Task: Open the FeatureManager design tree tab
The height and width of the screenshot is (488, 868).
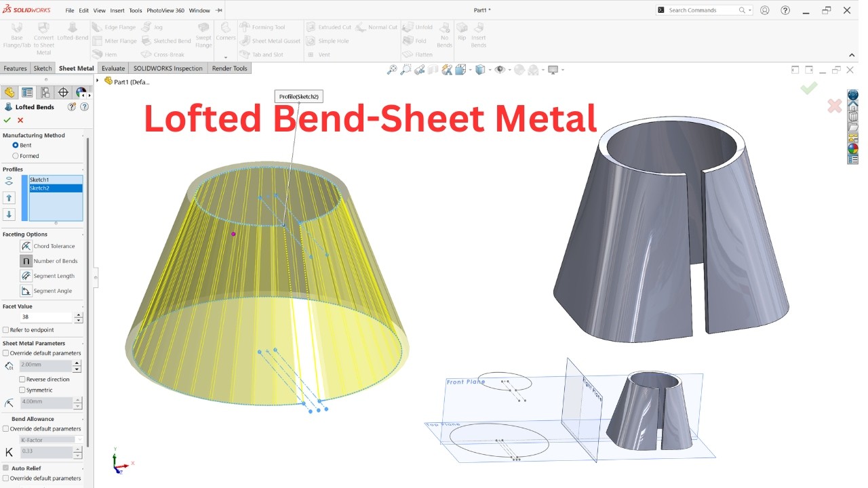Action: tap(9, 92)
